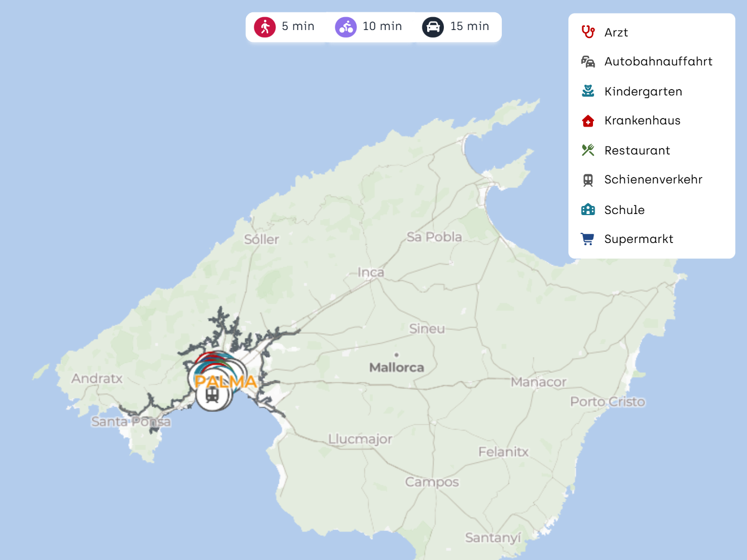Click the Restaurant fork and knife icon

pos(588,150)
